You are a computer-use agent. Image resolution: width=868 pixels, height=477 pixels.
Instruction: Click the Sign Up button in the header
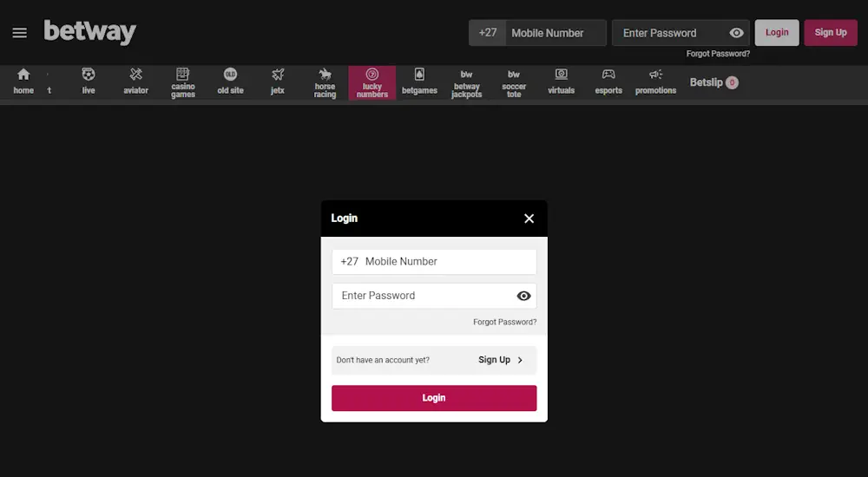coord(830,33)
